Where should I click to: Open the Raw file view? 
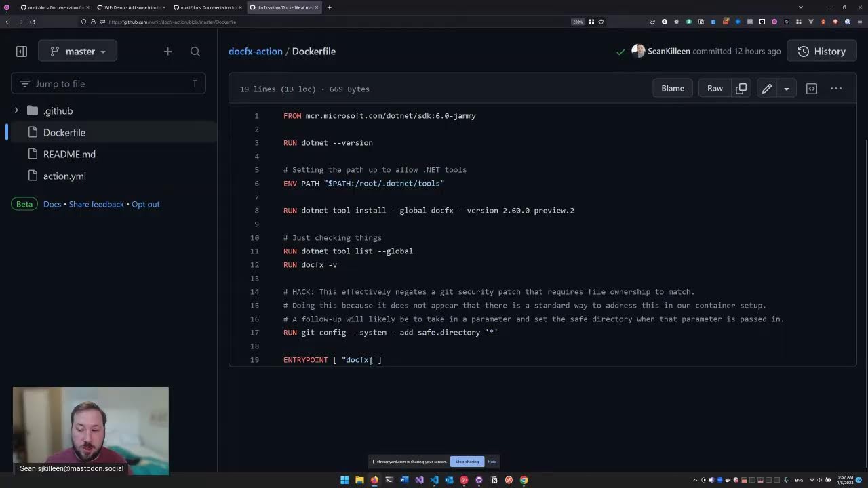click(x=715, y=89)
